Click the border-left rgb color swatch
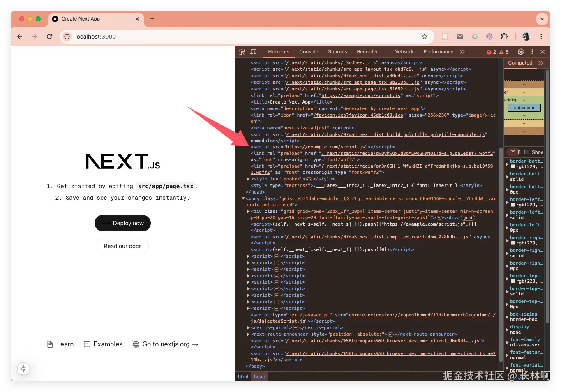This screenshot has height=392, width=561. (x=513, y=205)
